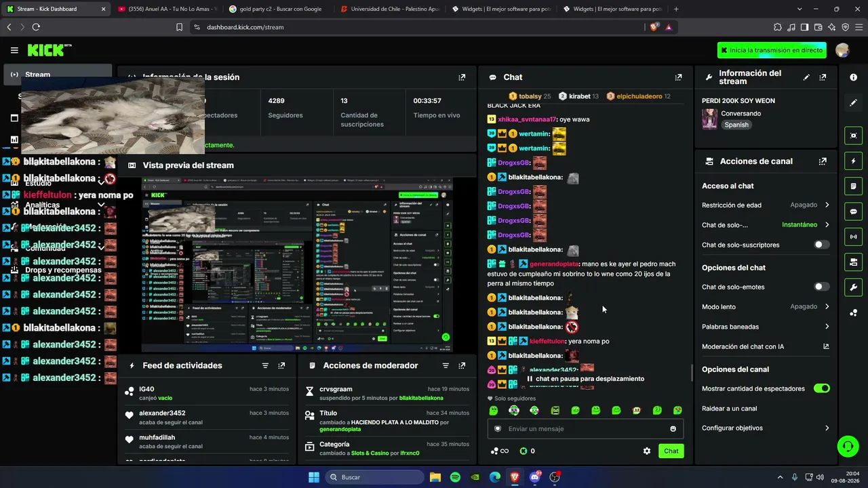
Task: Click the lightning bolt icon in right sidebar
Action: coord(853,161)
